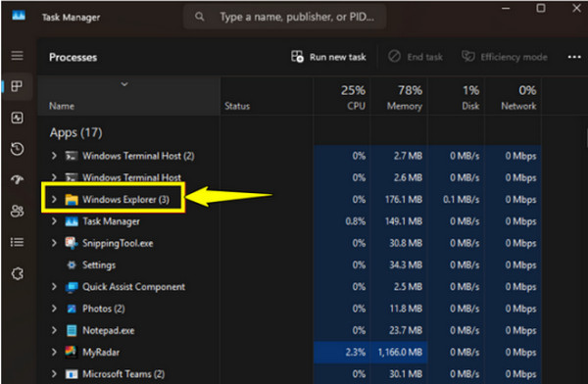Open the more options ellipsis menu
Image resolution: width=588 pixels, height=384 pixels.
click(x=574, y=57)
